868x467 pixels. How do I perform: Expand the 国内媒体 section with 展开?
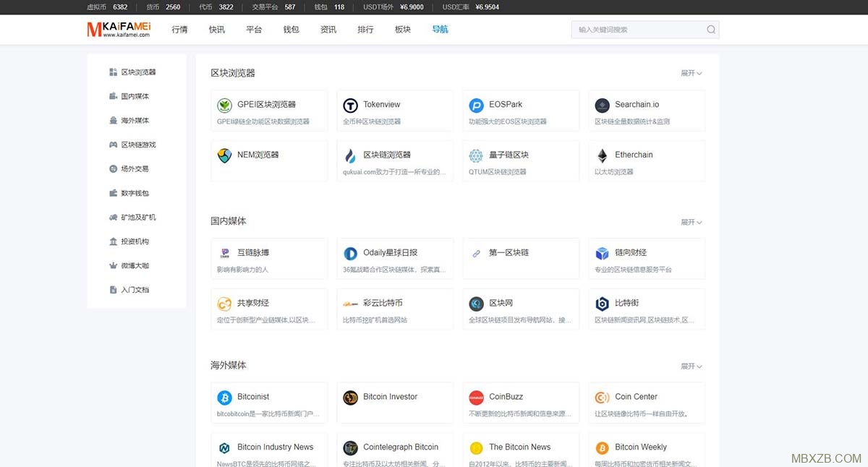click(x=692, y=222)
